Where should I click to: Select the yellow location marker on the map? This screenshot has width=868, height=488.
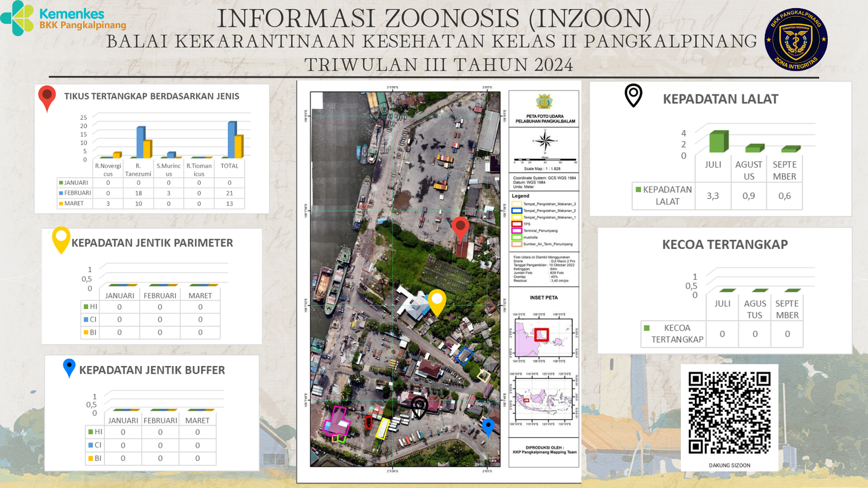pos(437,301)
